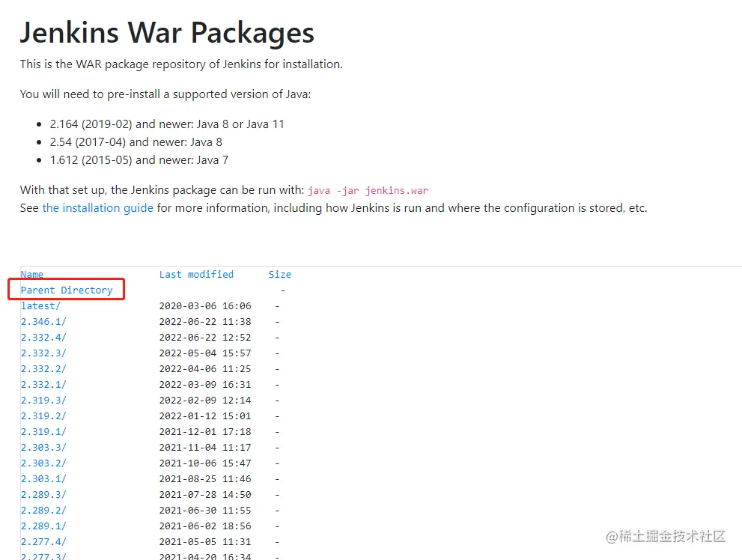The width and height of the screenshot is (742, 560).
Task: Click the date 2022-06-22 12:52
Action: (x=205, y=337)
